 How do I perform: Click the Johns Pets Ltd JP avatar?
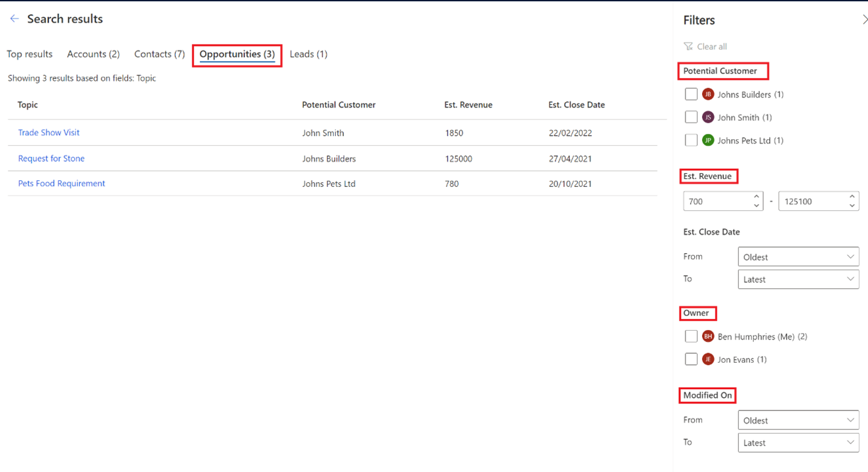coord(708,141)
